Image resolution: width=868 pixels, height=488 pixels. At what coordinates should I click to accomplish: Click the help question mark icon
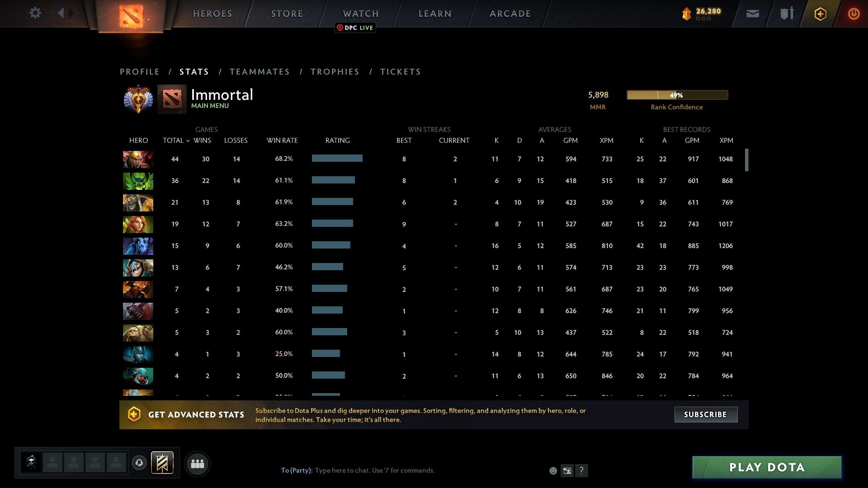coord(582,470)
